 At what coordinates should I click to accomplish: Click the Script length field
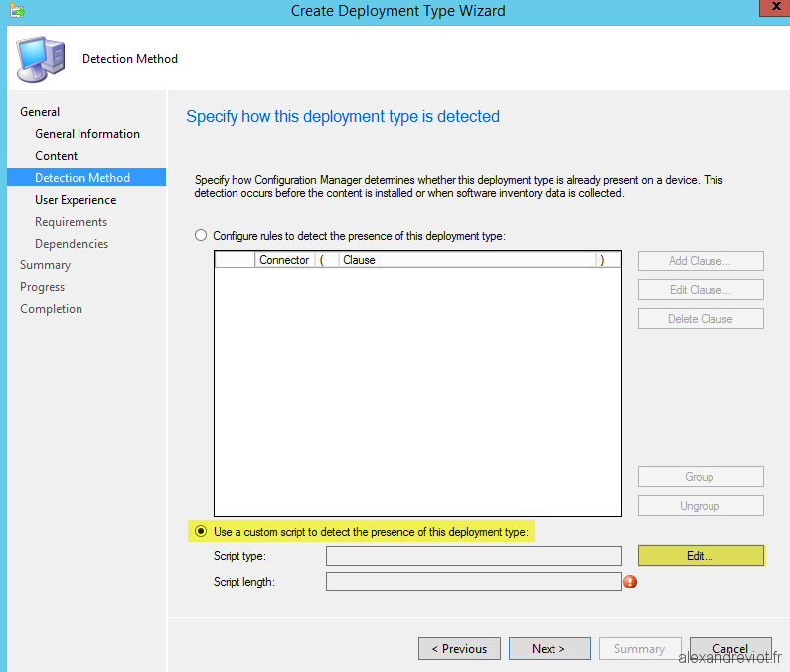pos(474,582)
